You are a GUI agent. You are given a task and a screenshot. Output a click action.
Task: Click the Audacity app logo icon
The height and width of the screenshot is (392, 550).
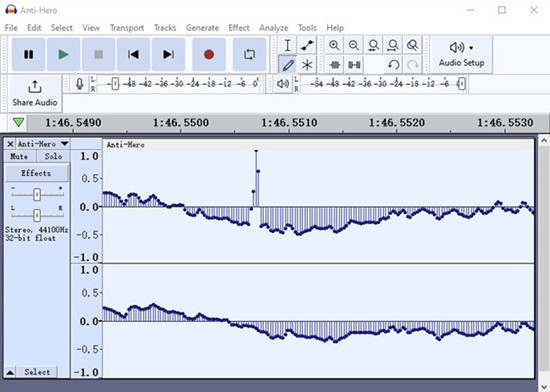coord(11,10)
